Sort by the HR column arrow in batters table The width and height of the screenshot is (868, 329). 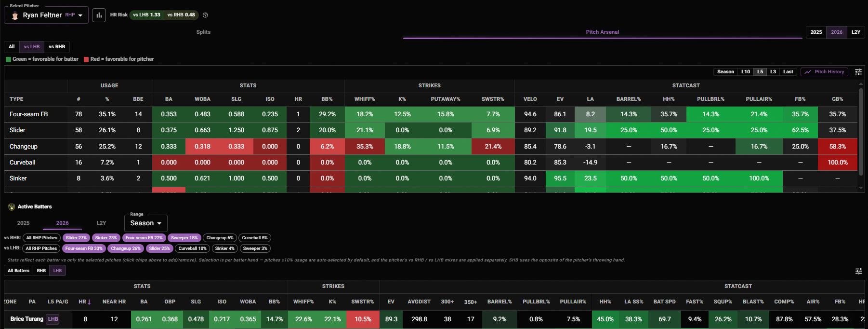(x=89, y=302)
